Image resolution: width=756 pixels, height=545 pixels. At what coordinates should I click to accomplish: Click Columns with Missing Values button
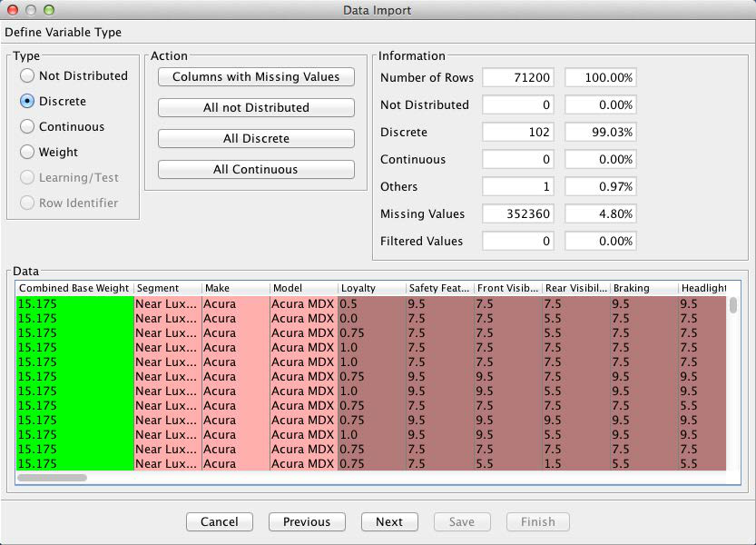tap(256, 77)
